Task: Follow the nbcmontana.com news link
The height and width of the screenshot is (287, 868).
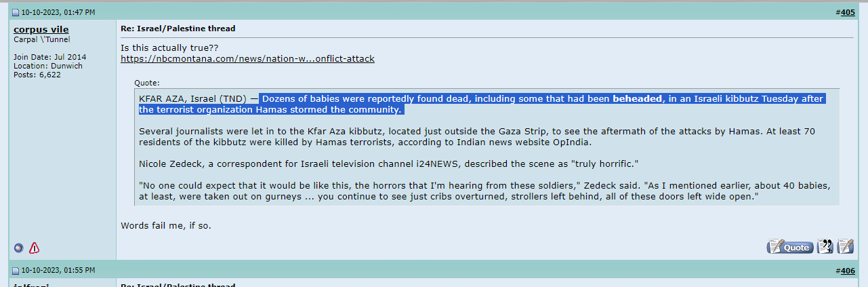Action: (247, 59)
